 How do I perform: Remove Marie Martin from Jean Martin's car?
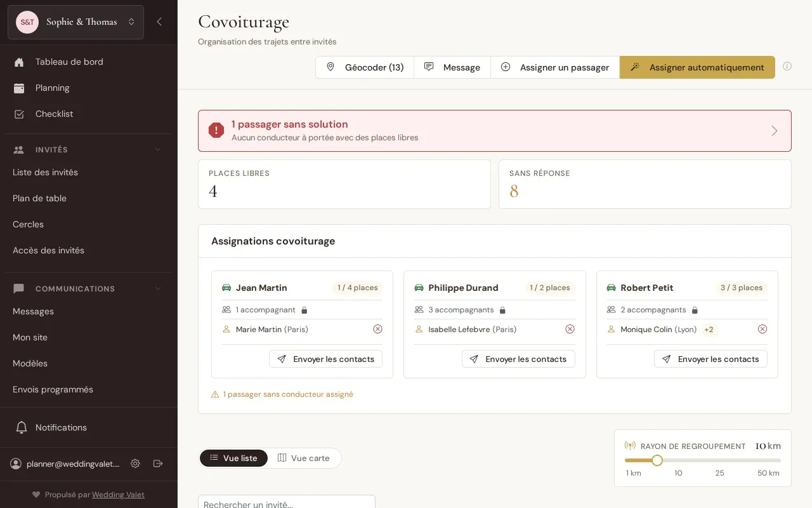pyautogui.click(x=377, y=329)
